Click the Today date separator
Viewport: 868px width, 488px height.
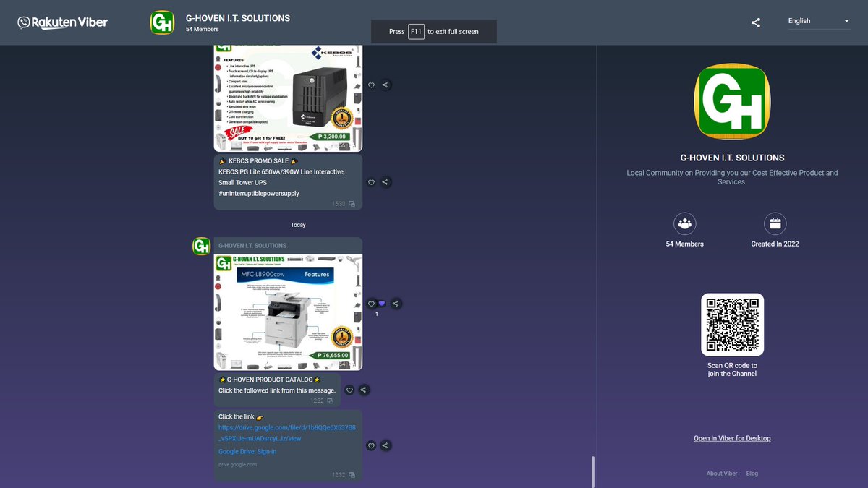298,225
